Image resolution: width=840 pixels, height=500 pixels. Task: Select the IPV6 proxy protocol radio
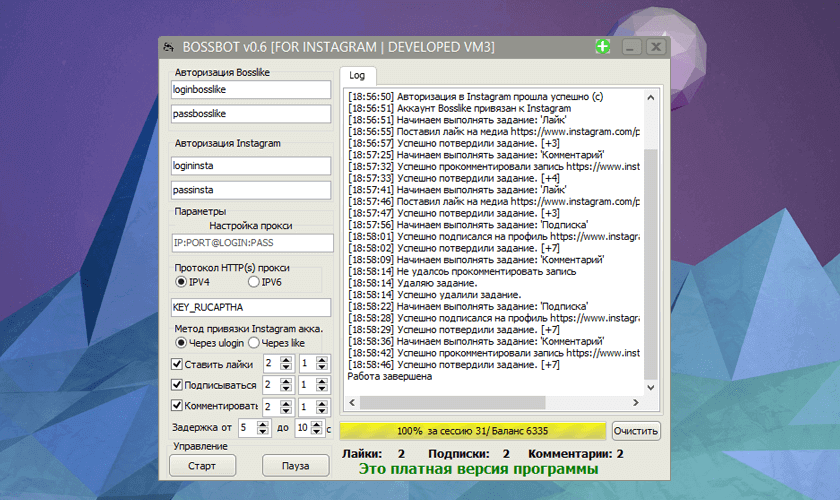254,282
